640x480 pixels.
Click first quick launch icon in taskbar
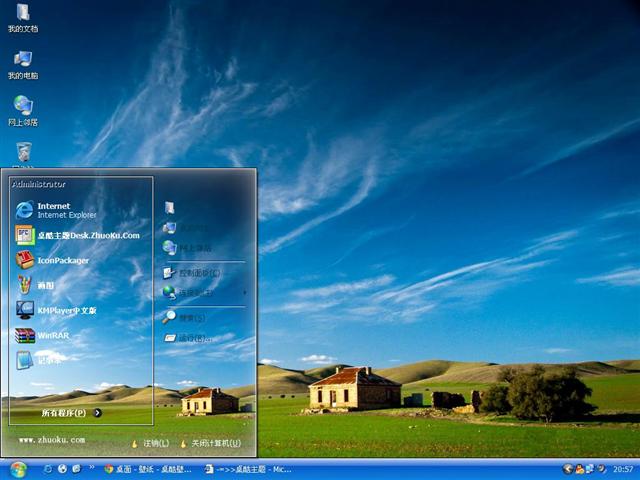click(48, 469)
